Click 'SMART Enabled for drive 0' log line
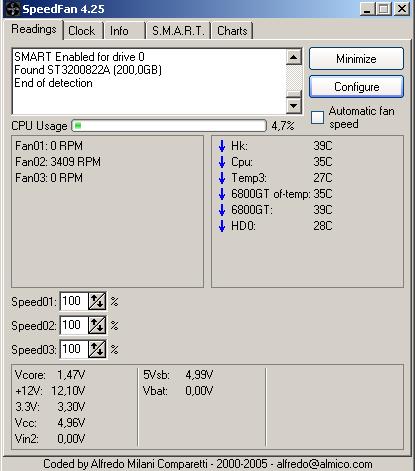 coord(79,57)
